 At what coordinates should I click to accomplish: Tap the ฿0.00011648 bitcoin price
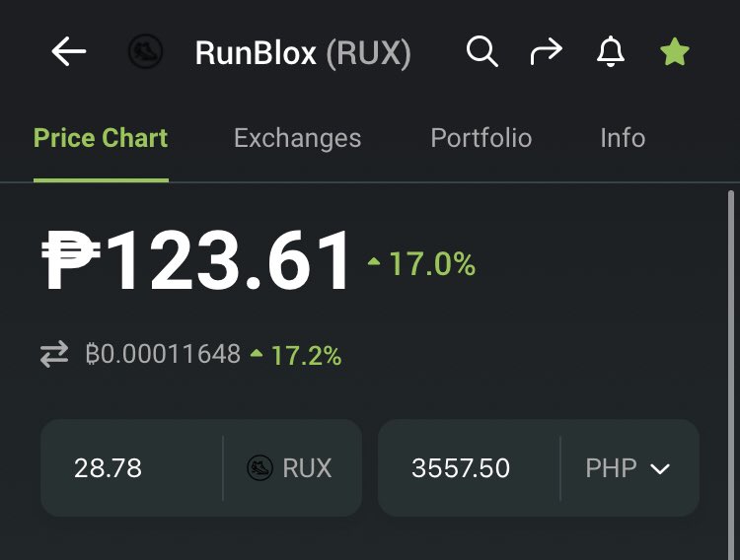(163, 353)
